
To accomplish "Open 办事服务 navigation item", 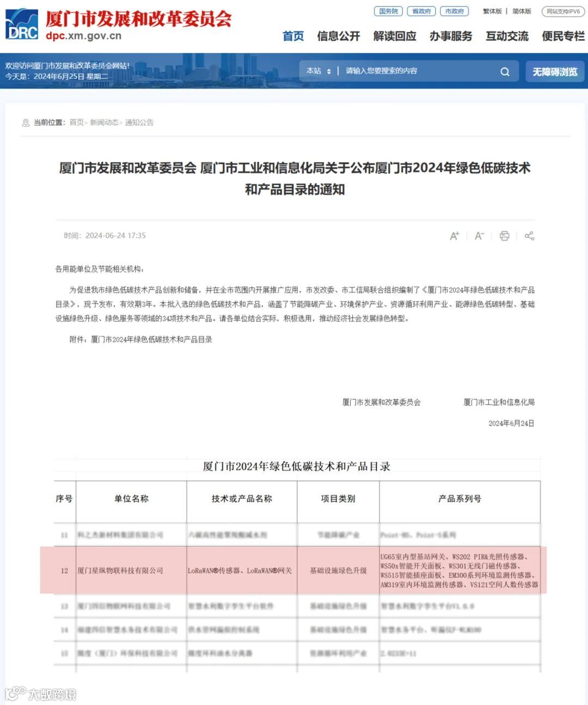I will point(451,36).
